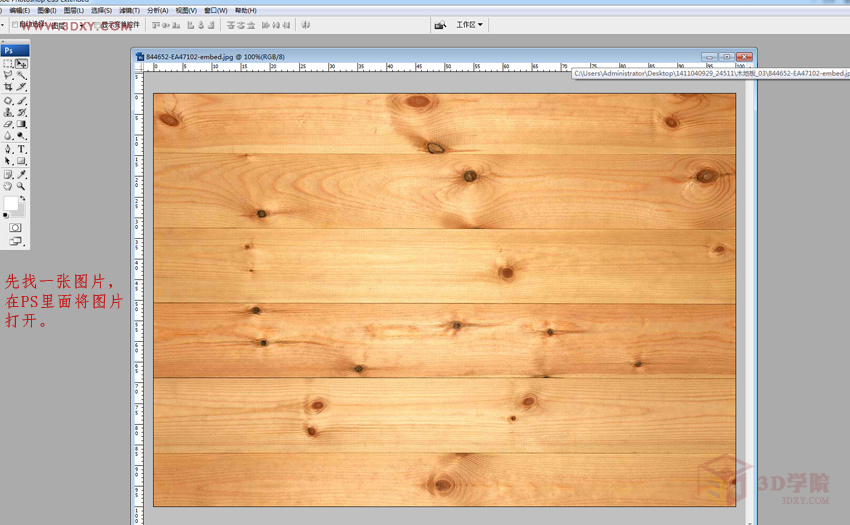
Task: Click the background color swatch
Action: pos(20,210)
